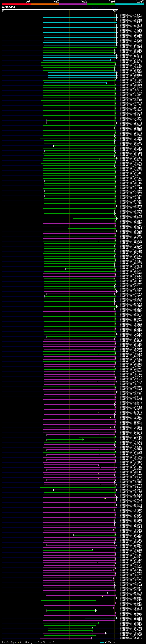Click label UniRef100_A2WQ51
Screen dimensions: 146x644
pyautogui.click(x=131, y=276)
